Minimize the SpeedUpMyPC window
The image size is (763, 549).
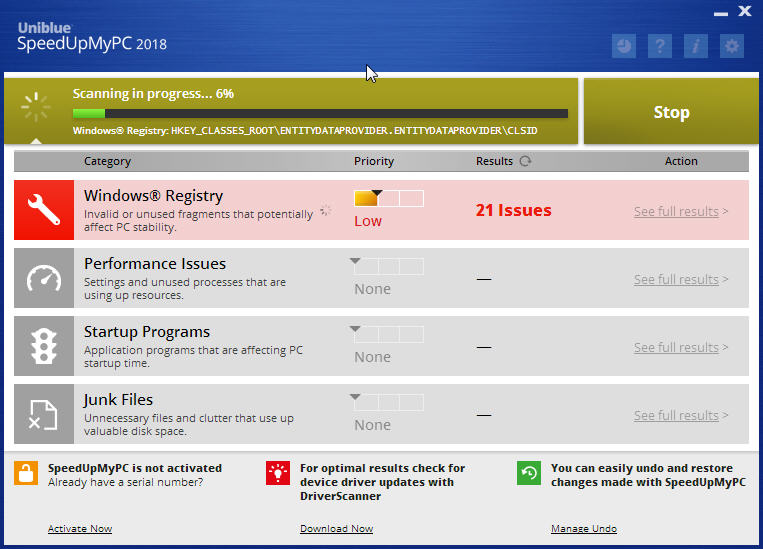point(721,14)
